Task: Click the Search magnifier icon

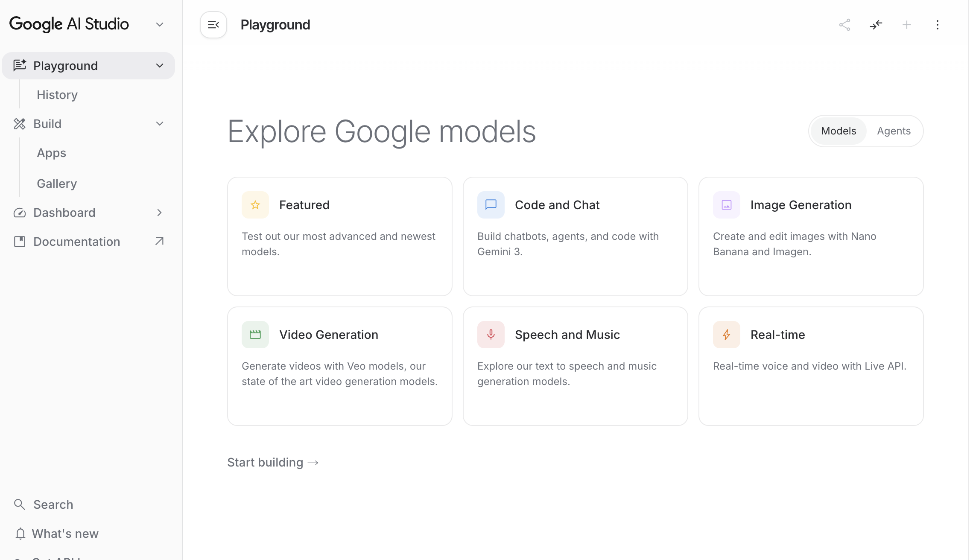Action: tap(20, 505)
